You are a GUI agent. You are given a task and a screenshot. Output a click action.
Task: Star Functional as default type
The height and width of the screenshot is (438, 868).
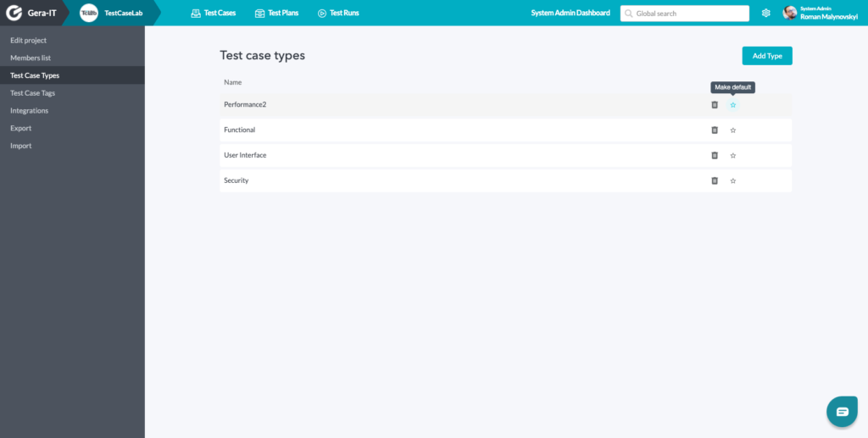(733, 130)
